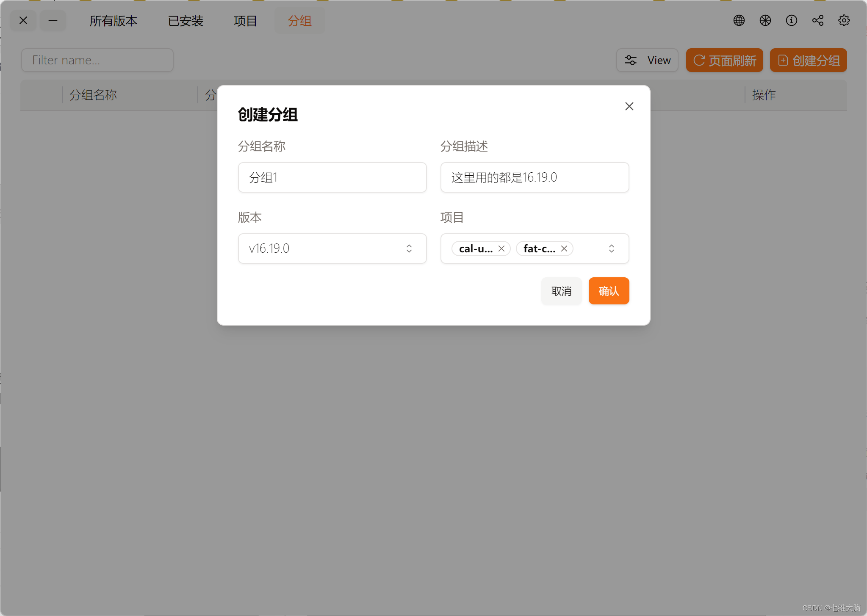Click the 页面刷新 button
Image resolution: width=867 pixels, height=616 pixels.
tap(724, 60)
